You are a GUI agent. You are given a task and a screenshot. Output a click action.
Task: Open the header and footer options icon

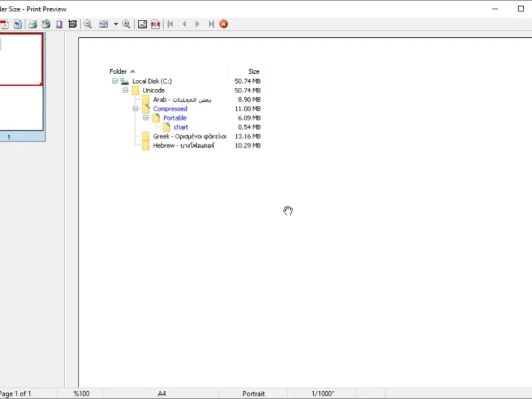click(x=72, y=24)
